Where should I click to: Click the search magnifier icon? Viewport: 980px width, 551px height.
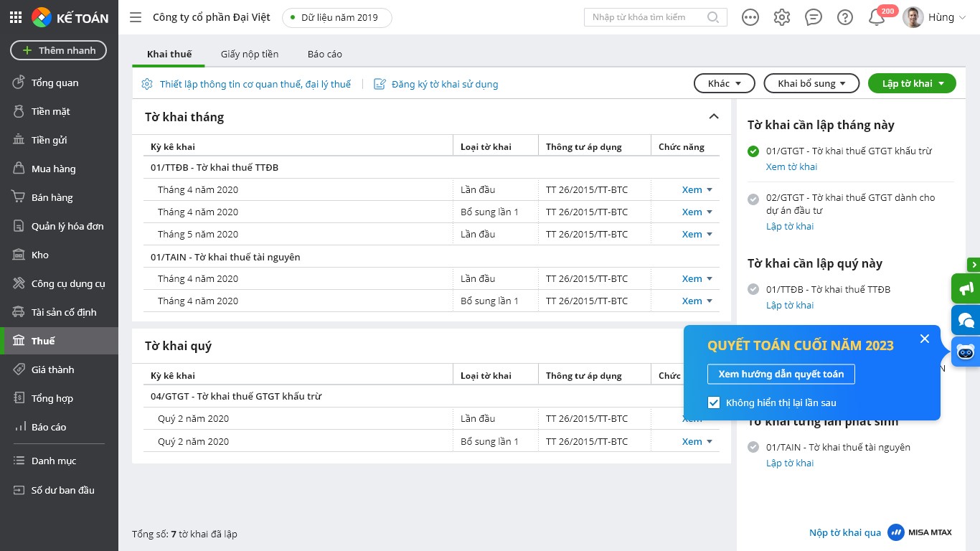pos(713,17)
